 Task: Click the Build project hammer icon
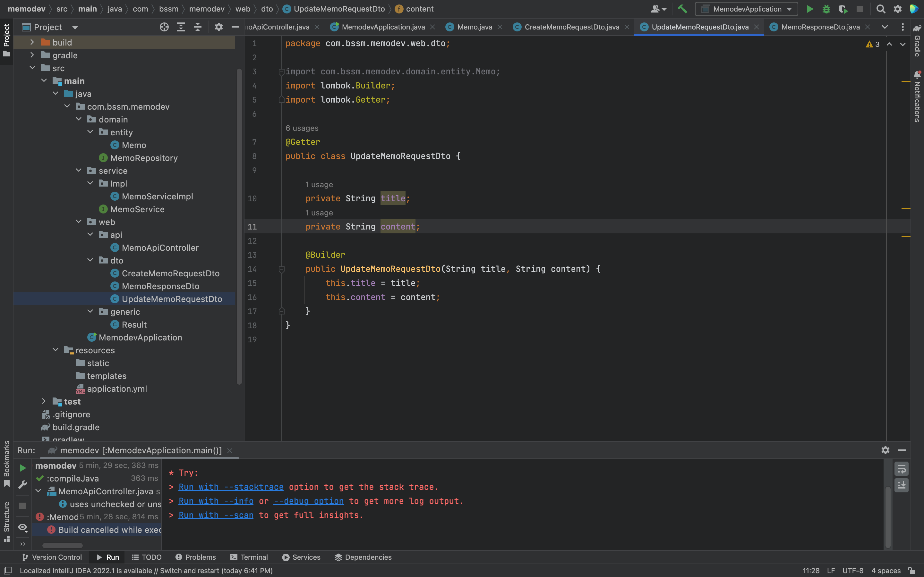(682, 9)
